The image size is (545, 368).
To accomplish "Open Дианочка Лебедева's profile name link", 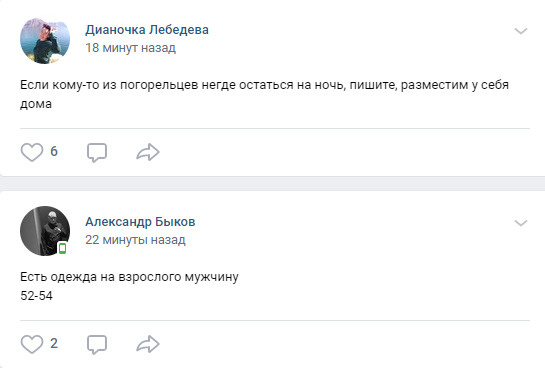I will tap(147, 30).
